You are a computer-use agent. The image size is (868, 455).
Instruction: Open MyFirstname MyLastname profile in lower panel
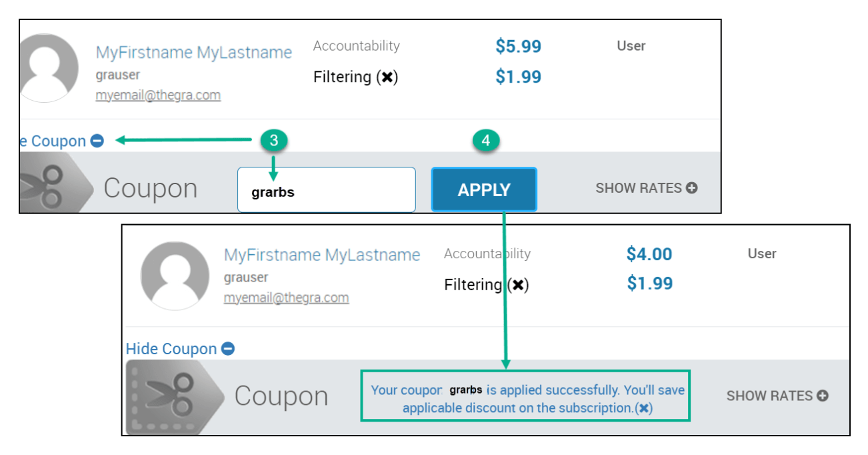322,255
